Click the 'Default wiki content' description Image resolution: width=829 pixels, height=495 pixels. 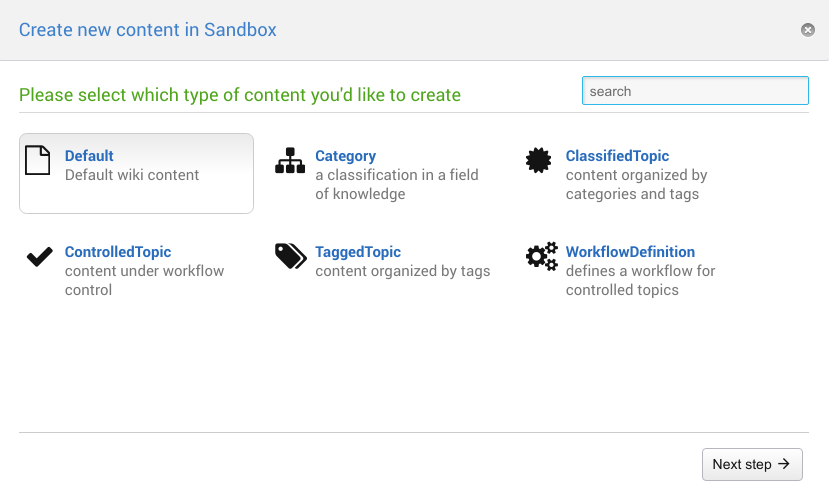click(132, 175)
